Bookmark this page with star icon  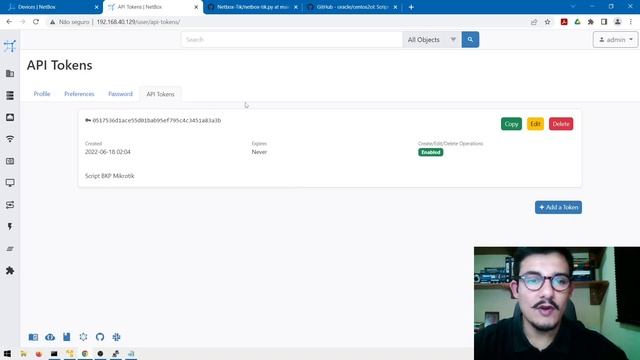tap(547, 22)
